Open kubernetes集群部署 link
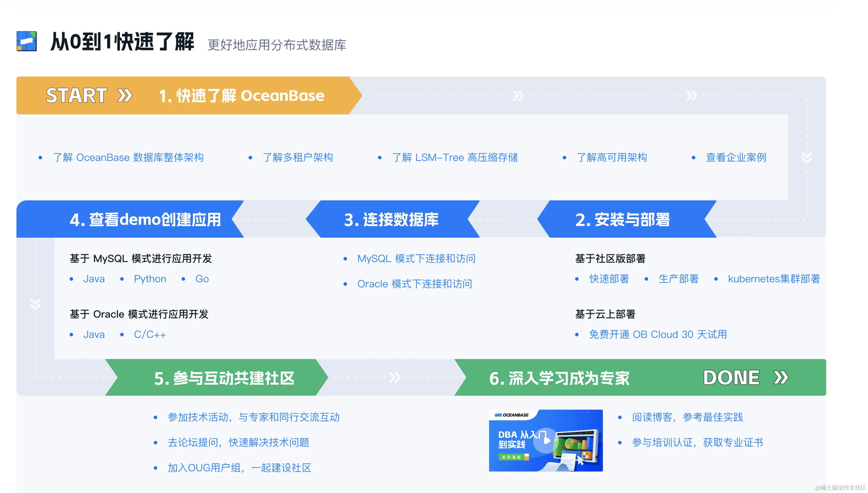The width and height of the screenshot is (868, 493). pos(773,279)
